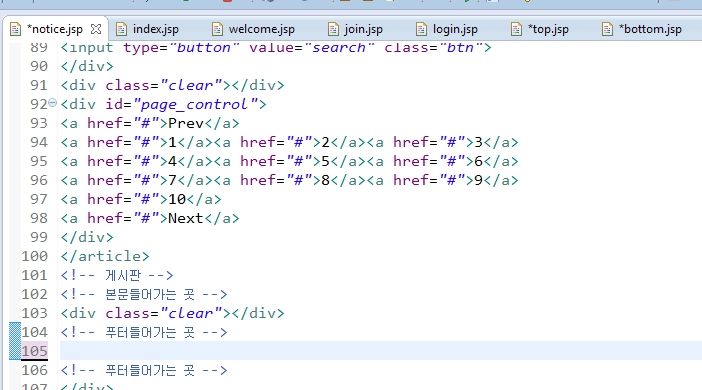Click the 게시판 comment on line 101
The width and height of the screenshot is (702, 390).
coord(117,275)
